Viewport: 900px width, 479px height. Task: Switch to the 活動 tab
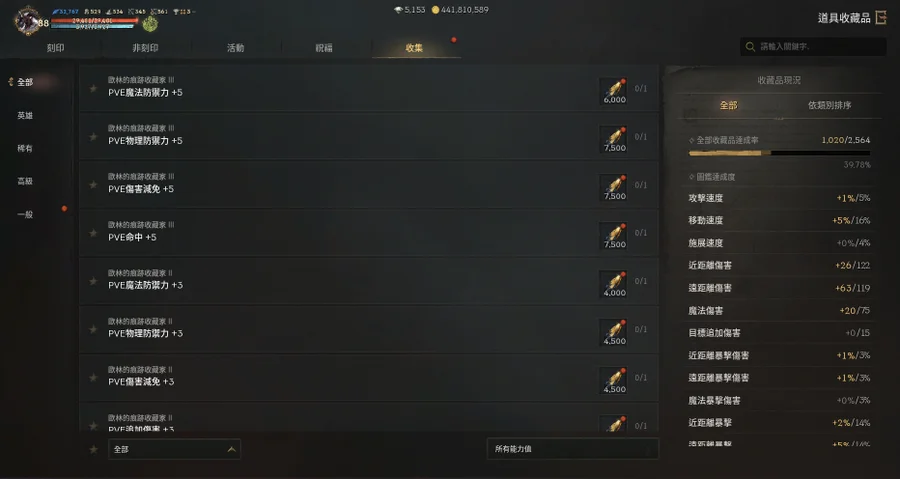[235, 48]
